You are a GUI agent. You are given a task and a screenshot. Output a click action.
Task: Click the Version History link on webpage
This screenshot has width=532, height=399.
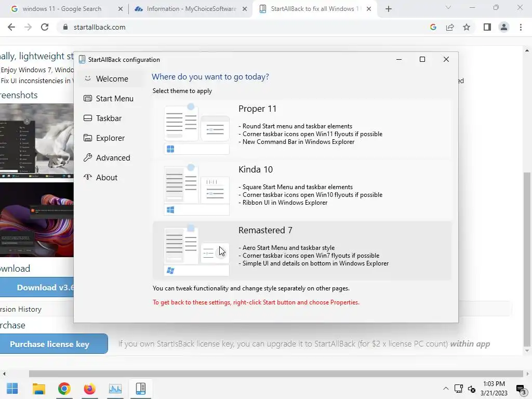[x=21, y=309]
